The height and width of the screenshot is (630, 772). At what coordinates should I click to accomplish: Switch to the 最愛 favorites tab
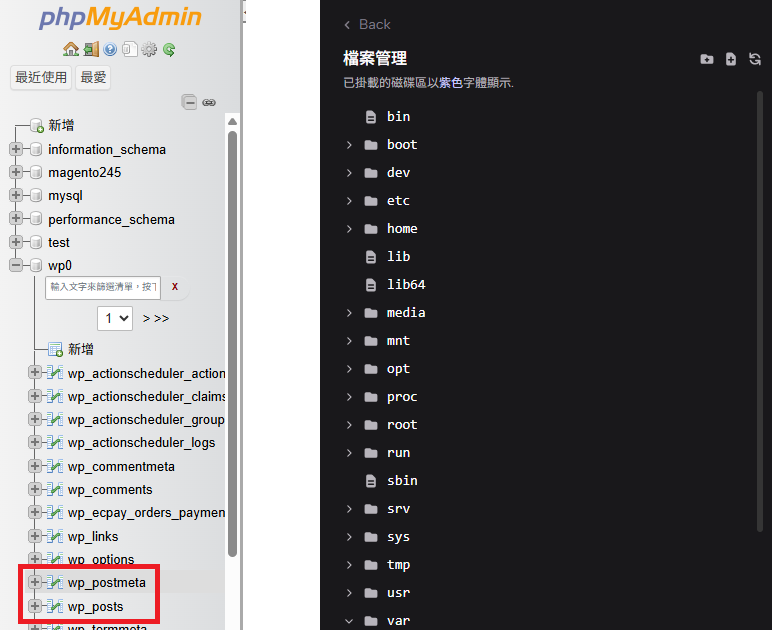point(93,77)
